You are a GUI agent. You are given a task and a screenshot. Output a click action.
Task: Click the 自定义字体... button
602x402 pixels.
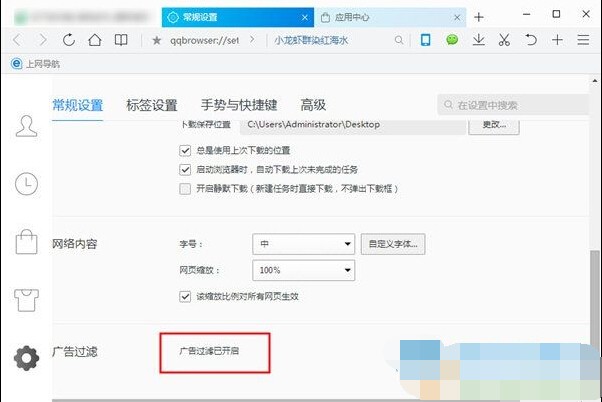[393, 244]
